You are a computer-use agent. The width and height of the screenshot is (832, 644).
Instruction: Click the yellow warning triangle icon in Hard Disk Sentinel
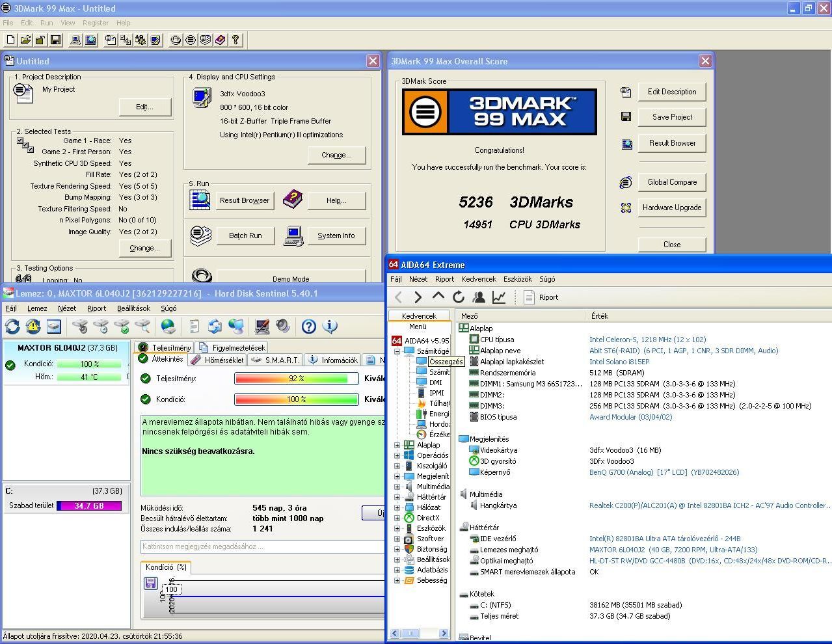point(33,327)
